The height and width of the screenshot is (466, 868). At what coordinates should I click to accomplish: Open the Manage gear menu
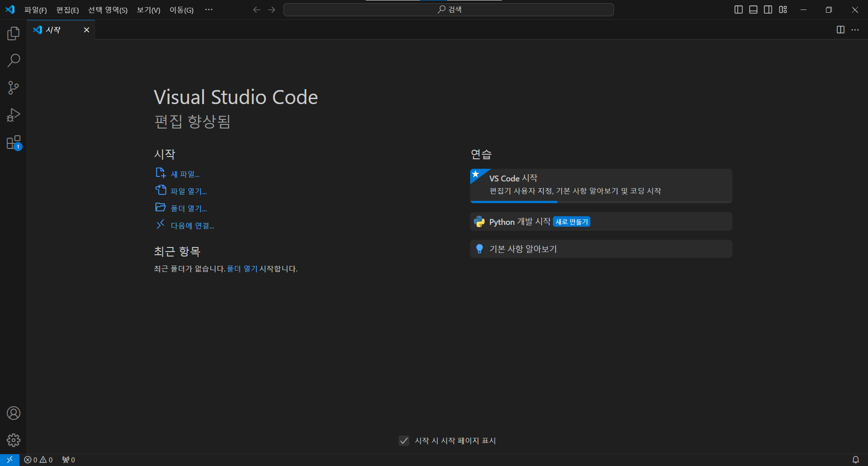(x=14, y=440)
